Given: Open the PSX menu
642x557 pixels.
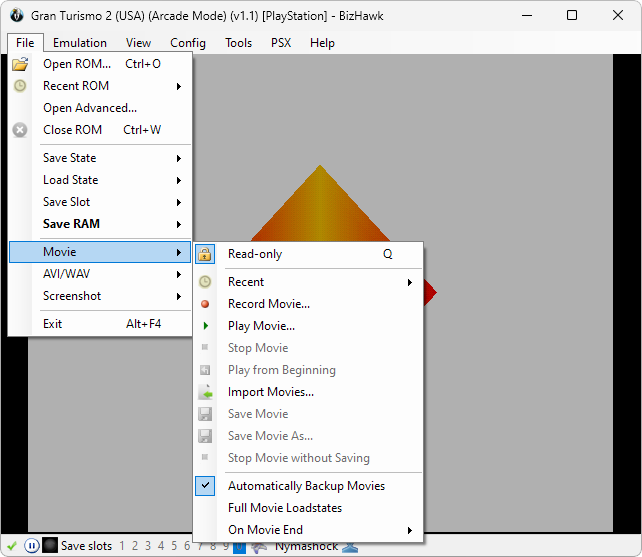Looking at the screenshot, I should tap(281, 43).
